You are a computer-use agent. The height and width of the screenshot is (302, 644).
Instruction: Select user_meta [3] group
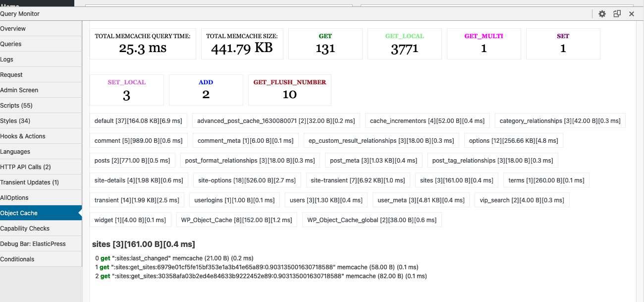pos(421,200)
